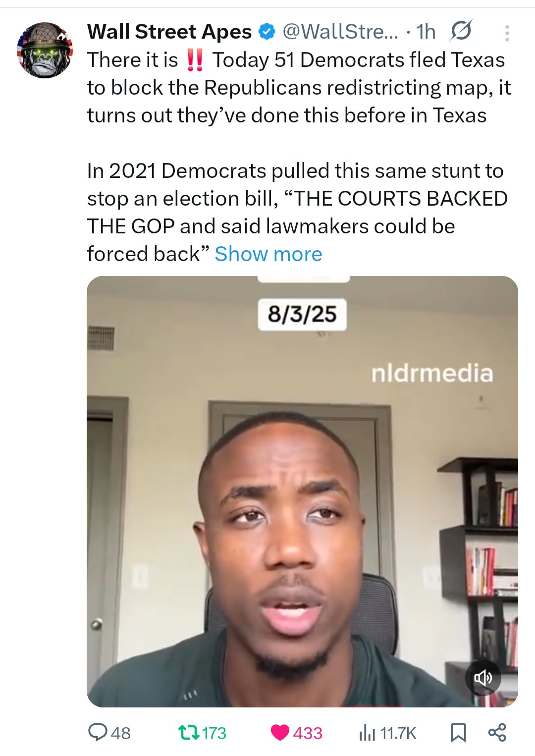View analytics via the bar chart icon
Screen dimensions: 535x756
367,733
